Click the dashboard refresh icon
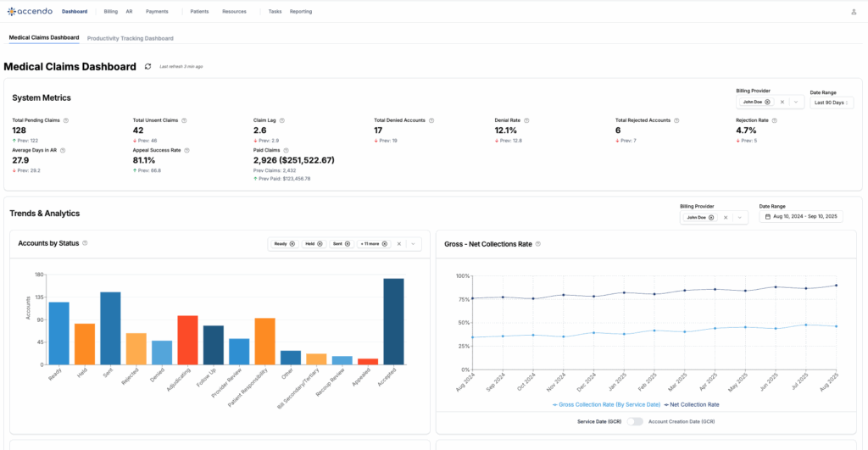Viewport: 868px width, 450px height. click(x=148, y=66)
